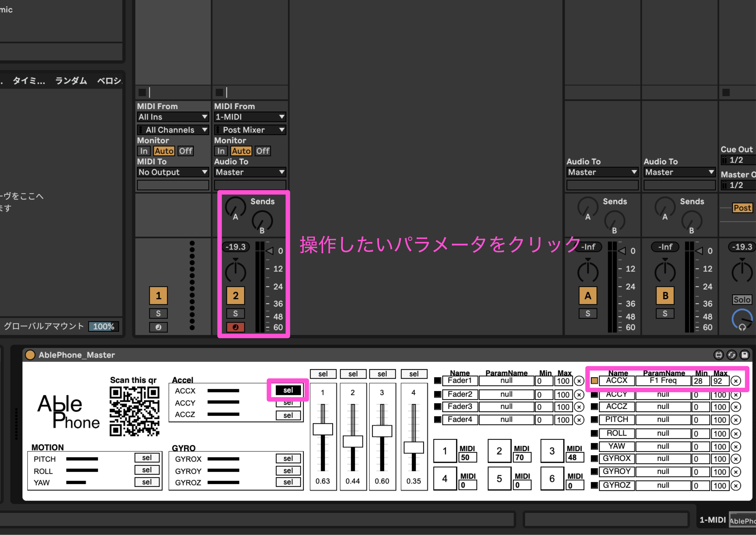This screenshot has height=535, width=756.
Task: Click the master stop clips square
Action: tap(726, 92)
